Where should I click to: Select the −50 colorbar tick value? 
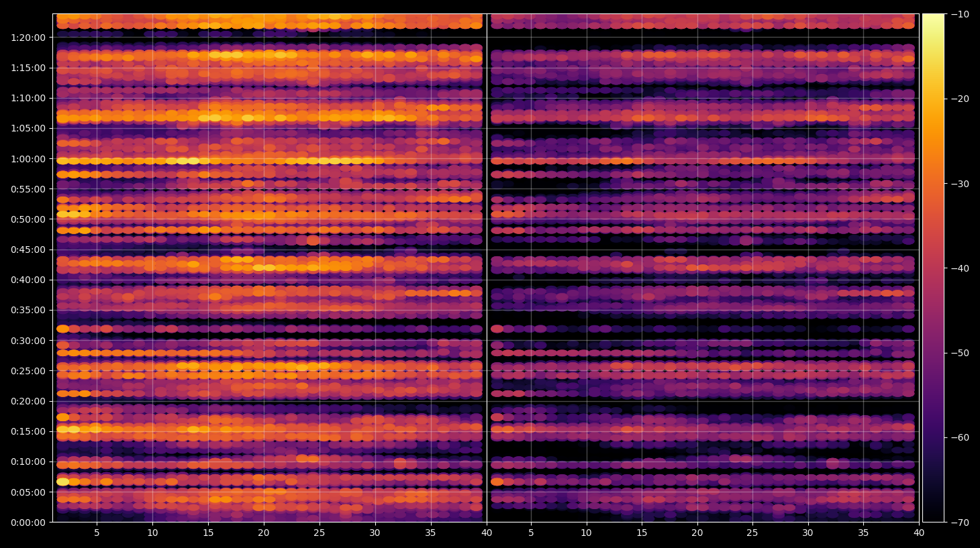point(960,353)
